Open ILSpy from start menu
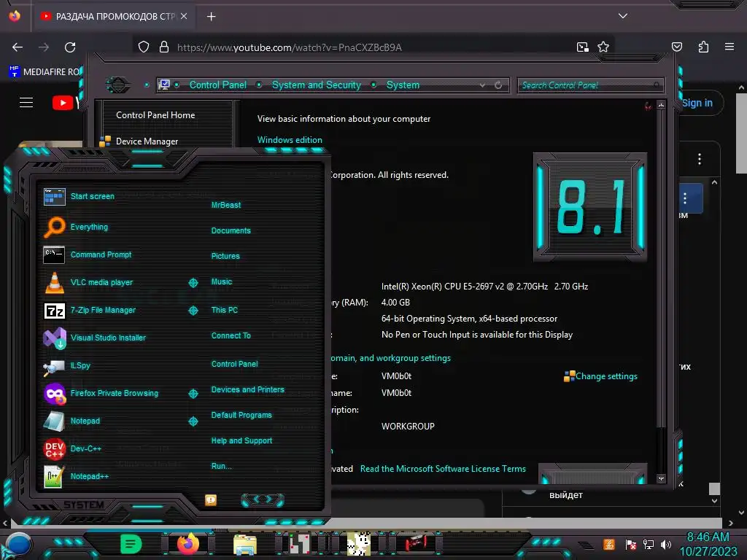The height and width of the screenshot is (560, 747). (66, 366)
